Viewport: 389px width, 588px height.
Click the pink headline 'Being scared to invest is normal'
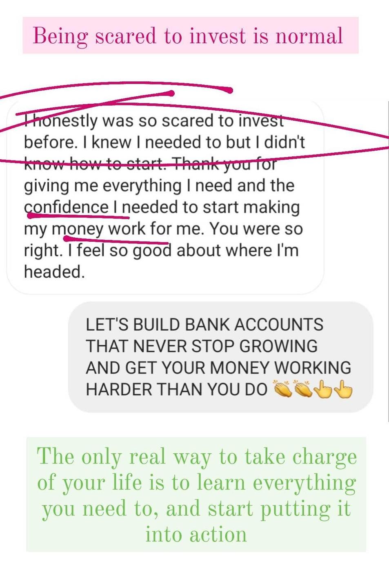point(188,36)
